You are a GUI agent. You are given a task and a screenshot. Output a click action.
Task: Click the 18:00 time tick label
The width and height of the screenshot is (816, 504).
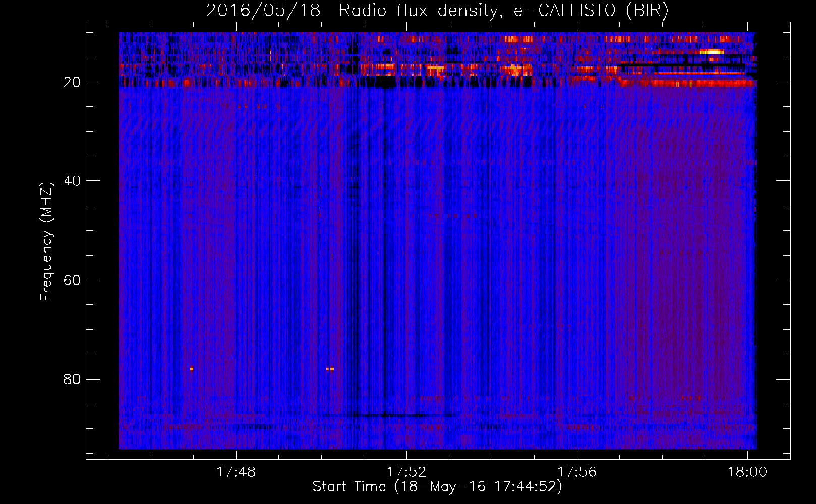point(747,472)
